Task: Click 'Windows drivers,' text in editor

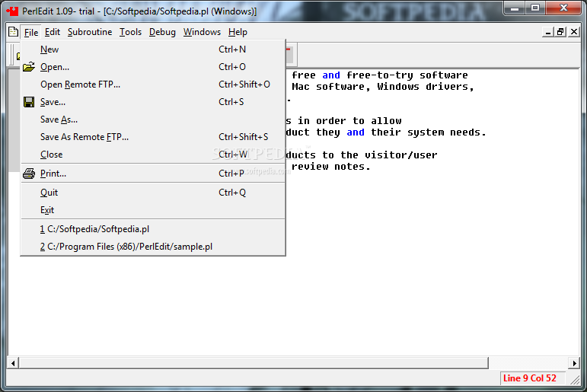Action: coord(426,87)
